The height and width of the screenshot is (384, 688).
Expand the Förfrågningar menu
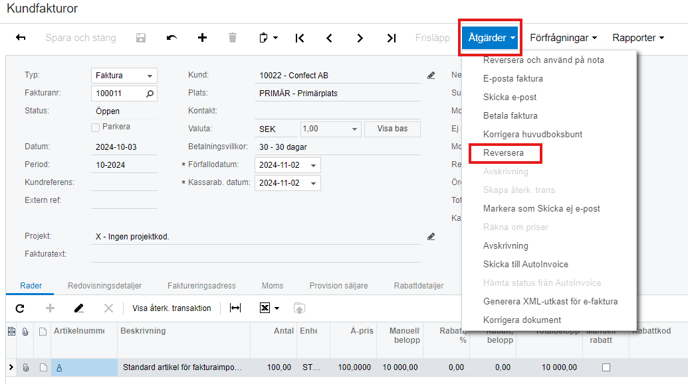[x=563, y=38]
